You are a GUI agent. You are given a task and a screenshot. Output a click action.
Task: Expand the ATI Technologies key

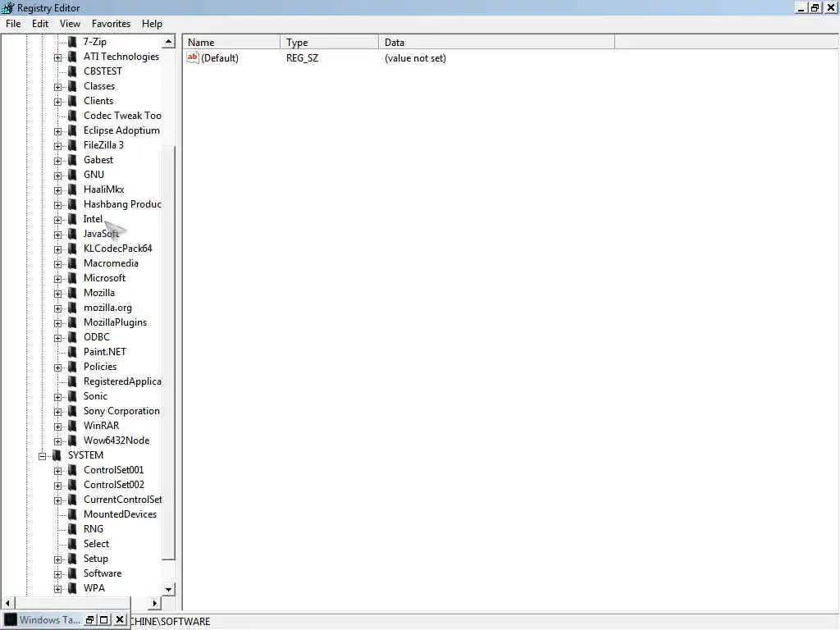point(58,57)
